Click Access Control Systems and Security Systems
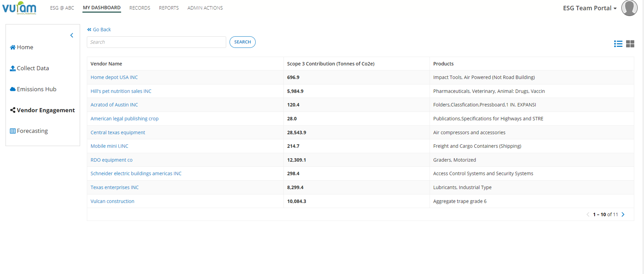The height and width of the screenshot is (274, 644). click(483, 173)
